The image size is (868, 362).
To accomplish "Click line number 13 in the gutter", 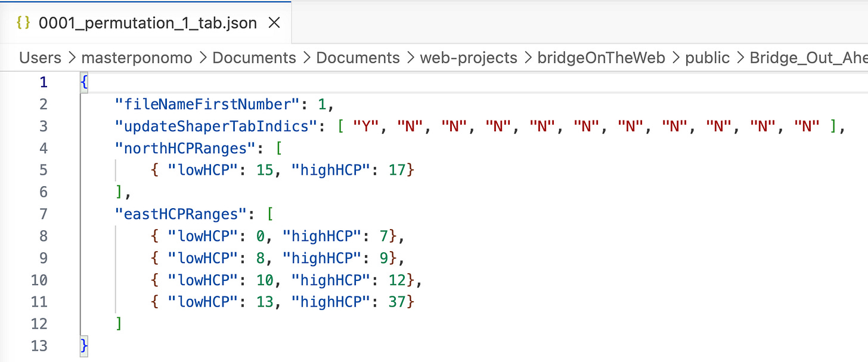I will pyautogui.click(x=39, y=346).
